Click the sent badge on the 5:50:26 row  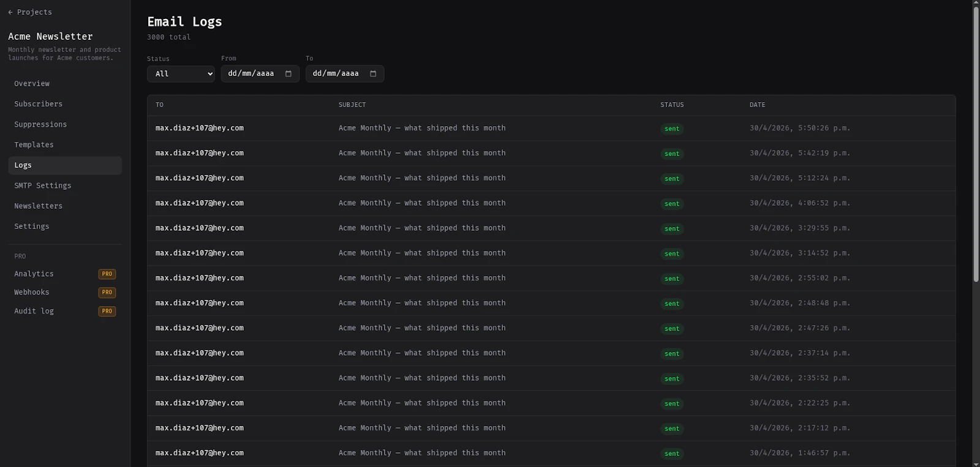672,129
